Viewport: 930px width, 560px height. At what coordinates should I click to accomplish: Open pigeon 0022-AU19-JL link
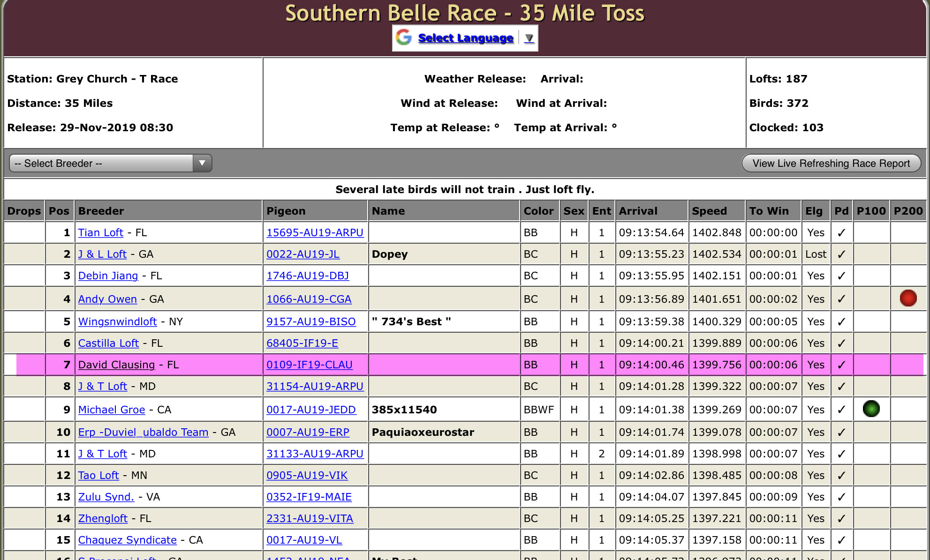302,254
